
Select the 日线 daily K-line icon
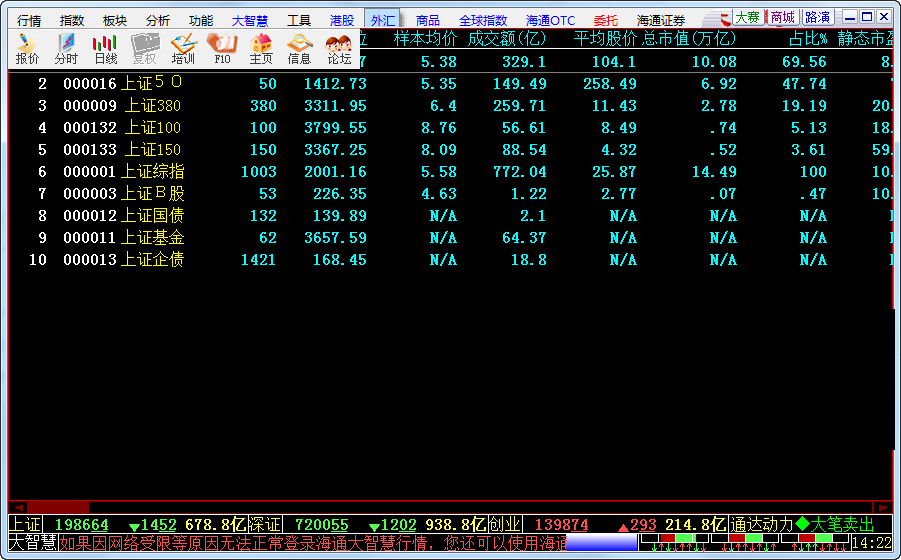click(105, 48)
